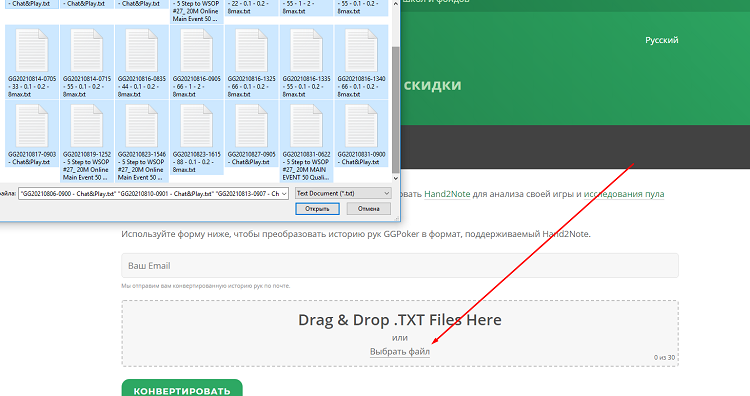Image resolution: width=750 pixels, height=396 pixels.
Task: Select file GG20210823-1615 - 88 - 0.1 - 0.2
Action: [197, 138]
